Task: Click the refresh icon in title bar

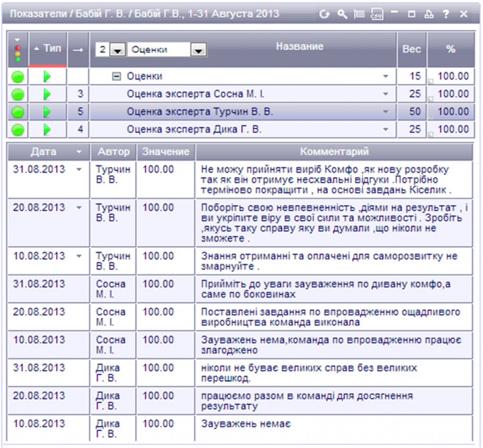Action: coord(324,14)
